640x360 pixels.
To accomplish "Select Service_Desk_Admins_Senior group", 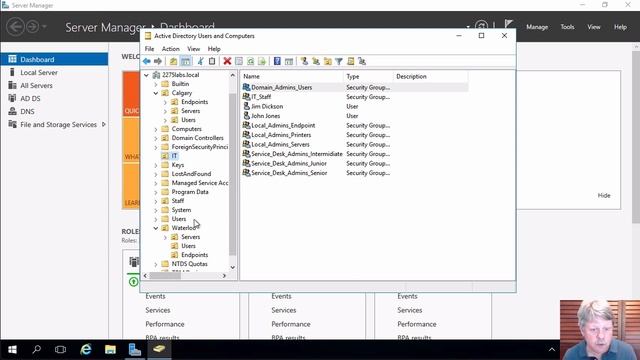I will coord(289,173).
